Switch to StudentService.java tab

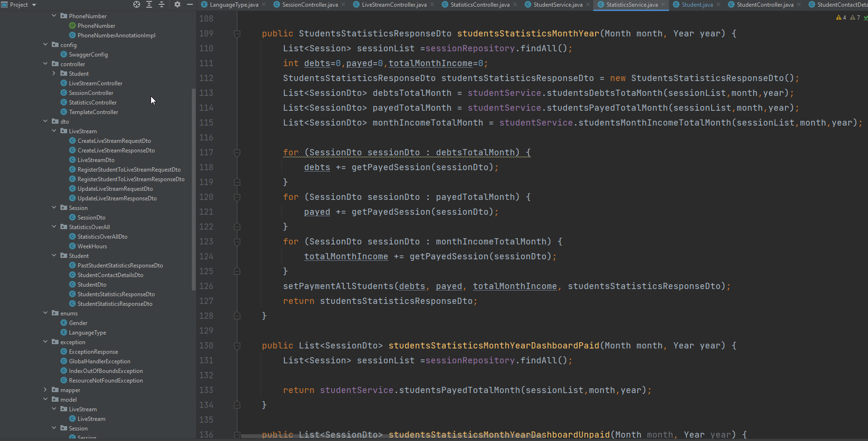pos(558,5)
